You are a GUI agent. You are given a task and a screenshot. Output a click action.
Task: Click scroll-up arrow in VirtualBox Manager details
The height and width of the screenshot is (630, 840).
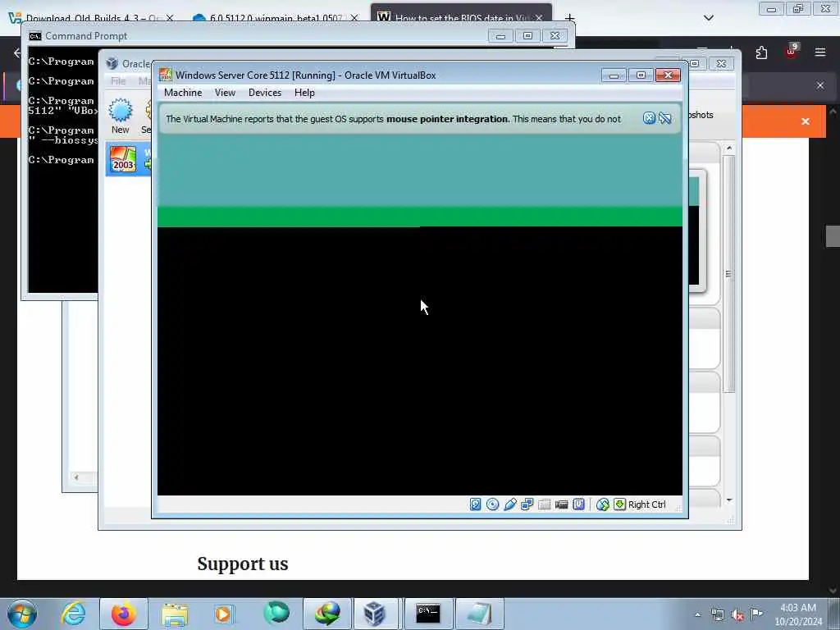point(728,148)
